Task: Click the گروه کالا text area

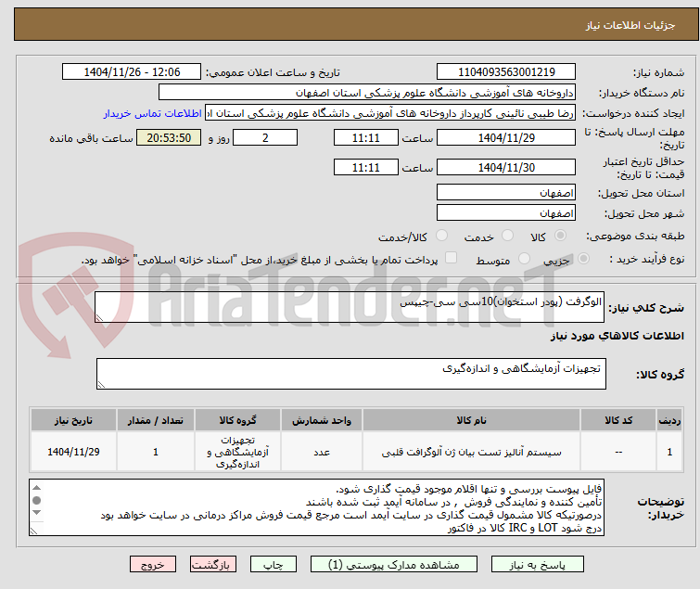Action: pos(351,374)
